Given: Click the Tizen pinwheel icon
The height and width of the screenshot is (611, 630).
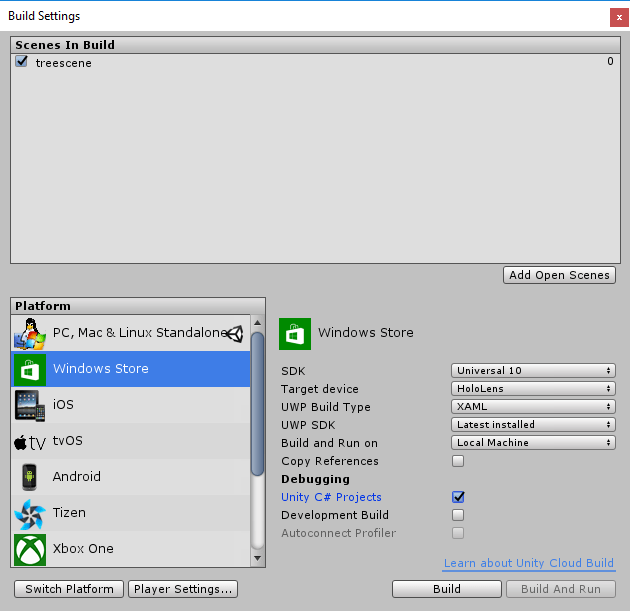Looking at the screenshot, I should (30, 514).
